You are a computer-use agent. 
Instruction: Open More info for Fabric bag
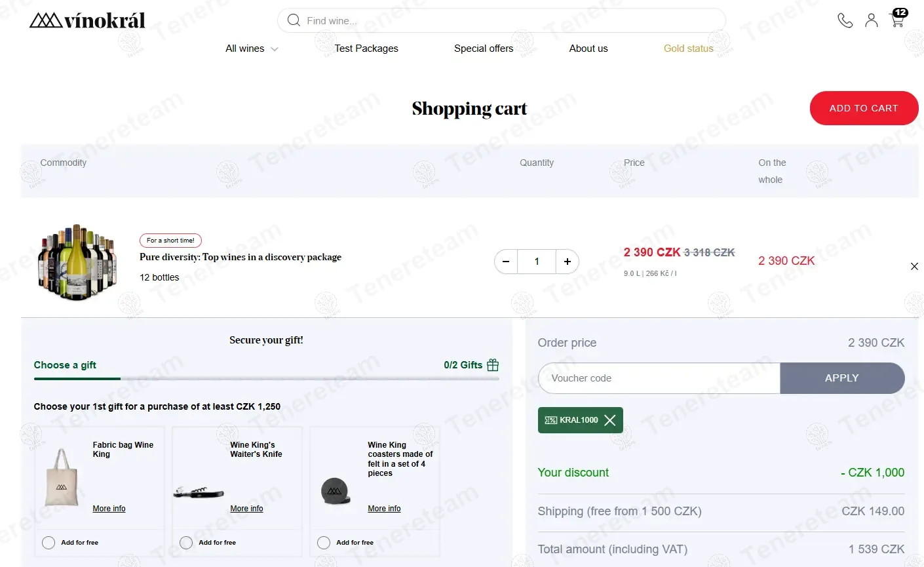tap(109, 509)
